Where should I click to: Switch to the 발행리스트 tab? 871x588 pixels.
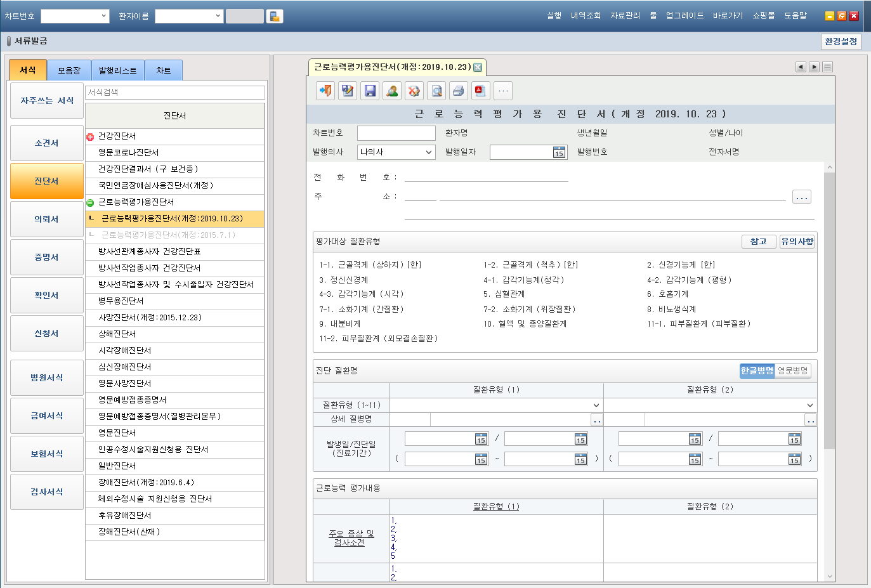tap(117, 70)
